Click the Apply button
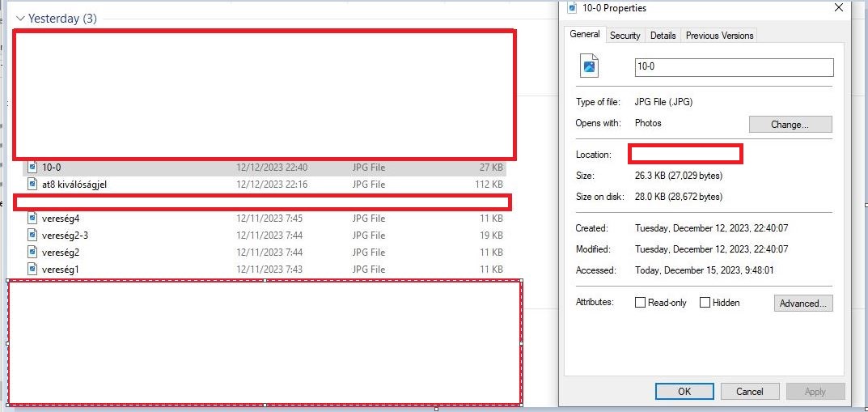The image size is (868, 412). point(815,391)
